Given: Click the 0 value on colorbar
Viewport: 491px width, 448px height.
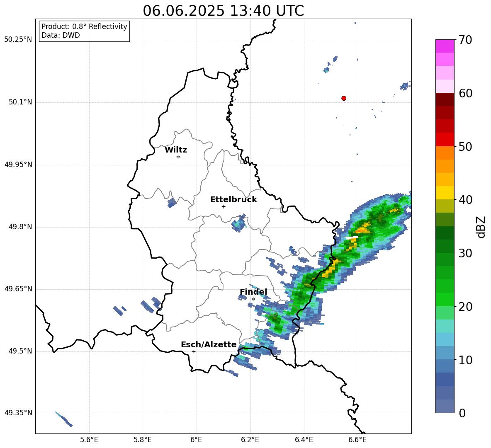Looking at the screenshot, I should (x=462, y=413).
